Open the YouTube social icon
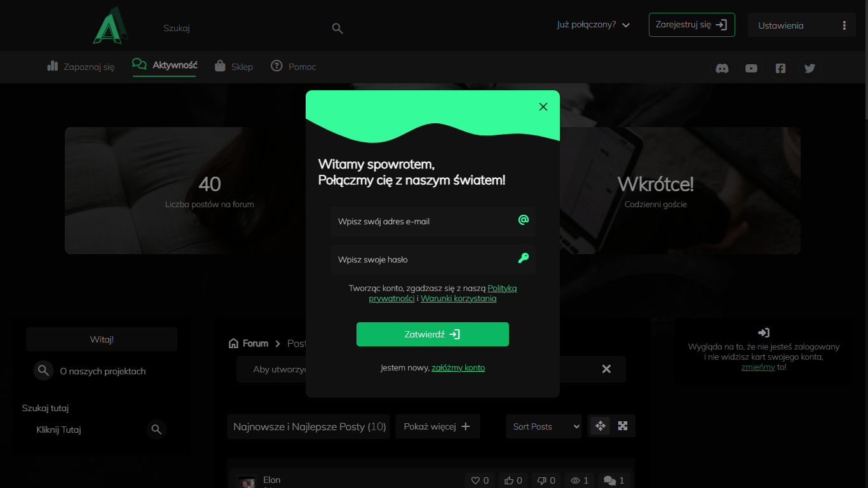The image size is (868, 488). point(751,69)
